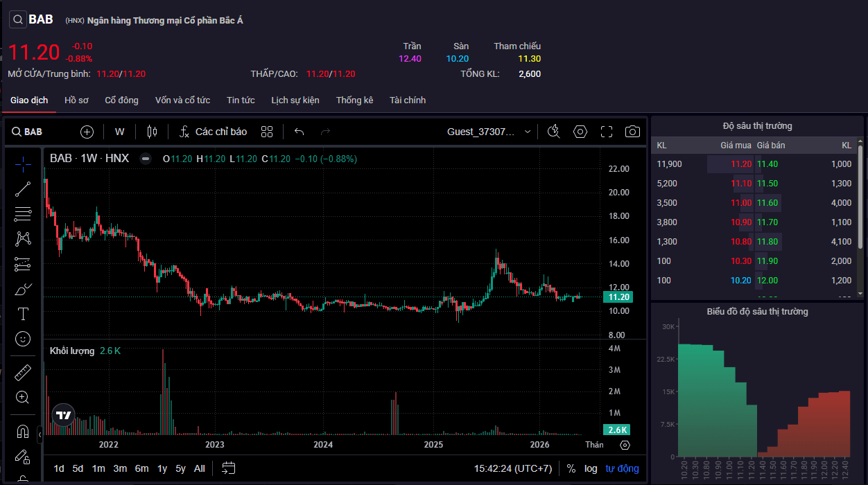Toggle tự động auto scale

point(623,468)
